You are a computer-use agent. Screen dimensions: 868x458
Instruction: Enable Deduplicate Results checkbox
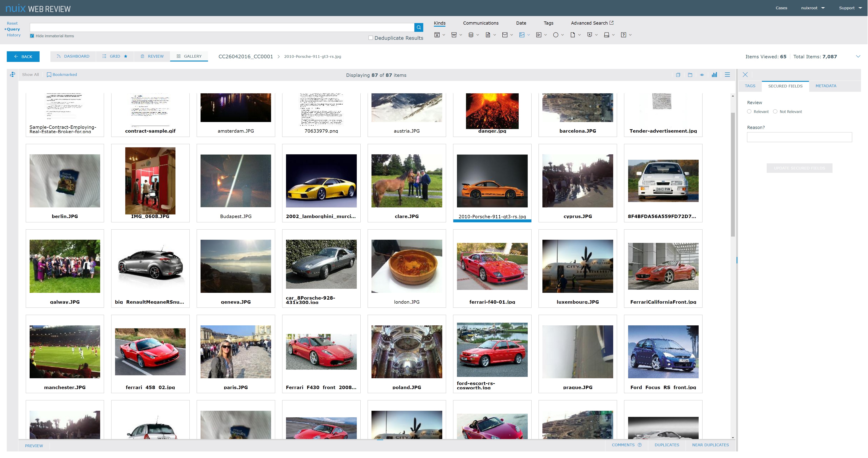pyautogui.click(x=371, y=38)
